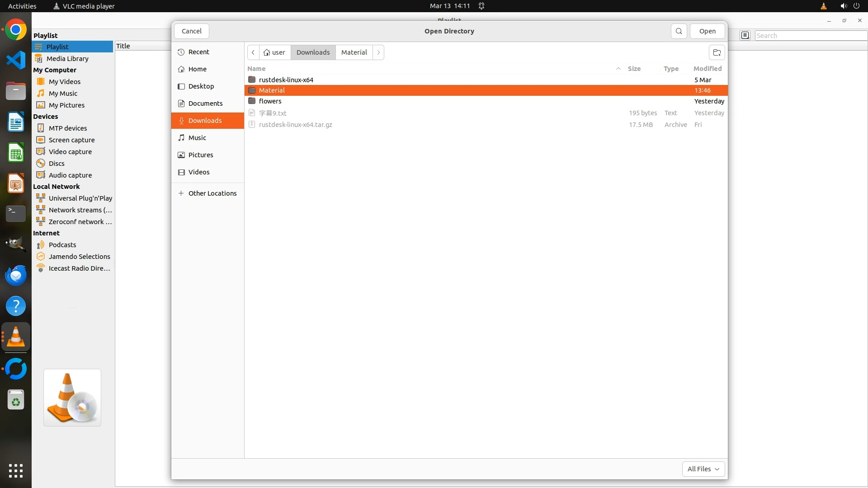The height and width of the screenshot is (488, 868).
Task: Open Other Locations in sidebar
Action: pyautogui.click(x=212, y=193)
